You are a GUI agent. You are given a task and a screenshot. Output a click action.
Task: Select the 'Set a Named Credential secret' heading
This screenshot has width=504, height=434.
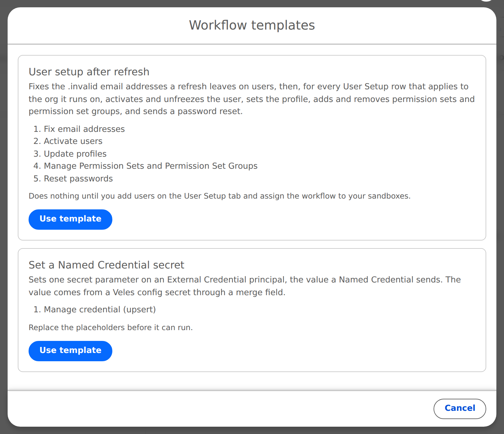click(x=106, y=265)
